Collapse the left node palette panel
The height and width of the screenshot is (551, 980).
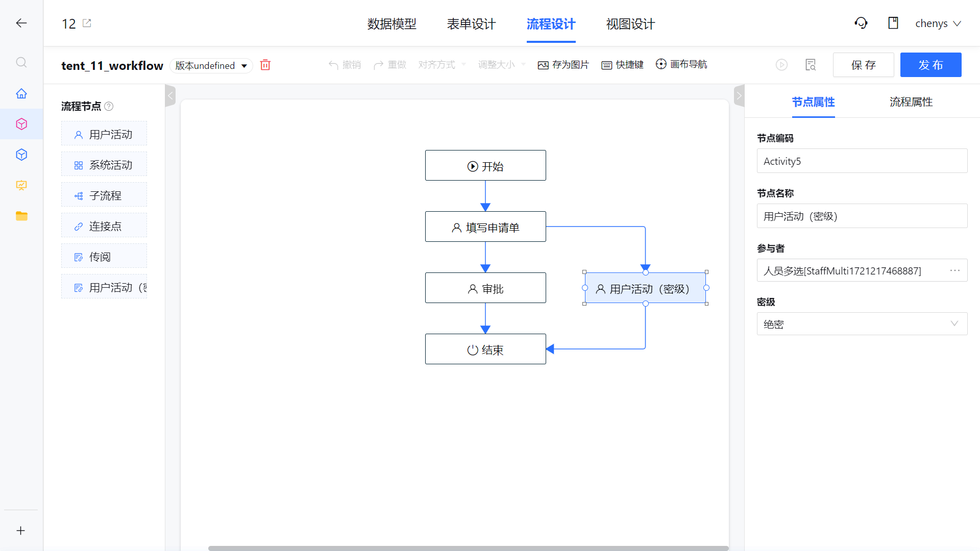[170, 96]
